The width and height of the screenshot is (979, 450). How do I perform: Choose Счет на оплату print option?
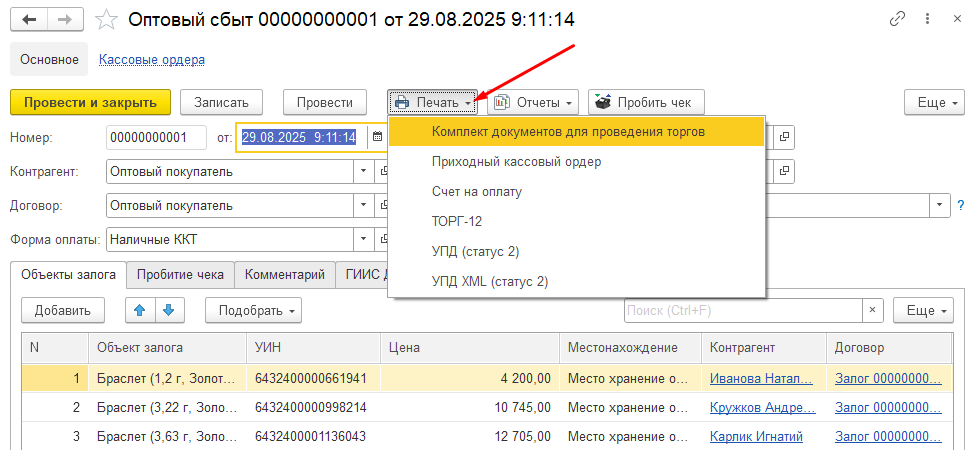coord(476,191)
